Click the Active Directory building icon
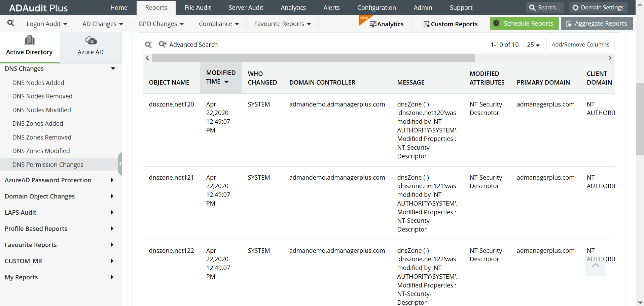 30,40
